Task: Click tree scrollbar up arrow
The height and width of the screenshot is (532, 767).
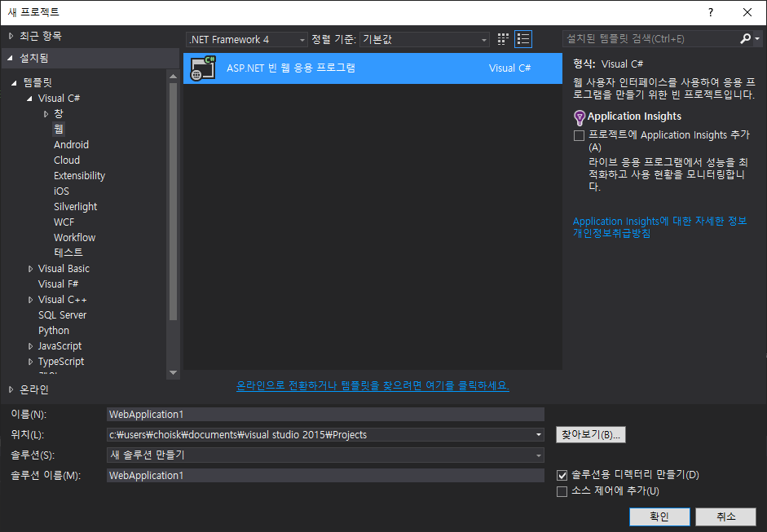Action: click(x=173, y=77)
